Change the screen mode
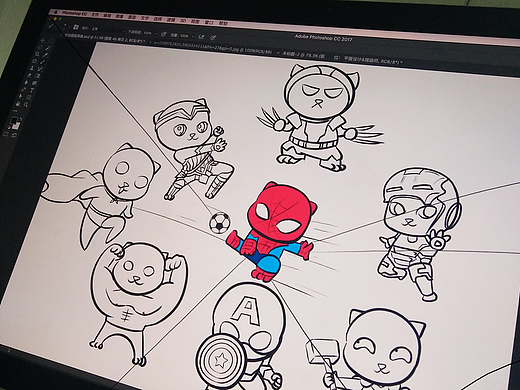 click(x=14, y=135)
